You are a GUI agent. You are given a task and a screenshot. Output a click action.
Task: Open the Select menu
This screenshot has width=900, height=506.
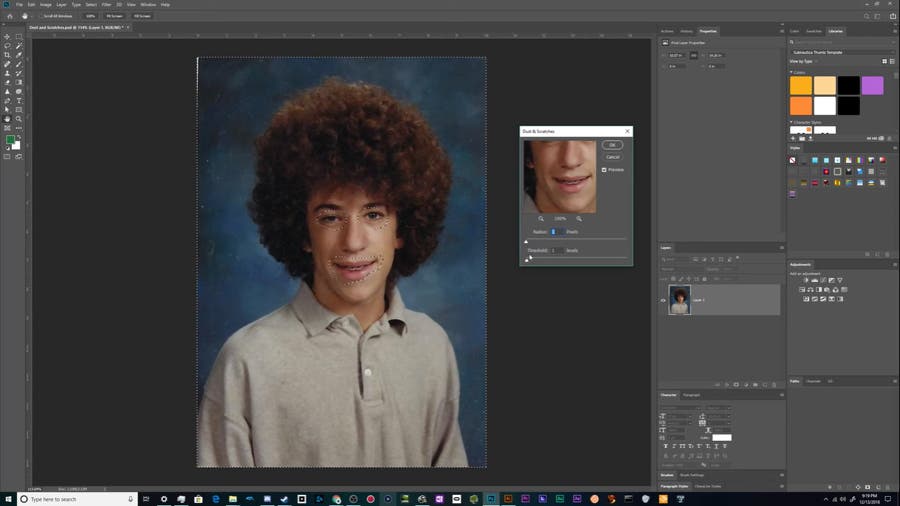point(91,5)
